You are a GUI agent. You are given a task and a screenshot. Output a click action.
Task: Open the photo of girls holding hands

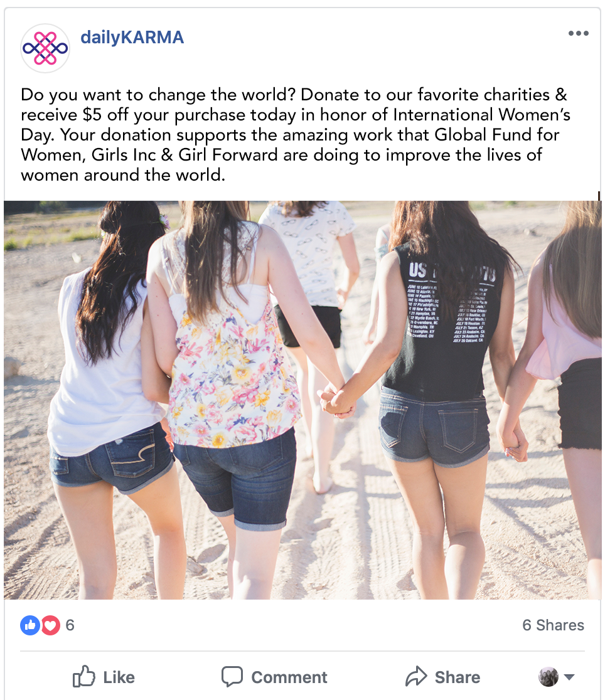click(302, 400)
